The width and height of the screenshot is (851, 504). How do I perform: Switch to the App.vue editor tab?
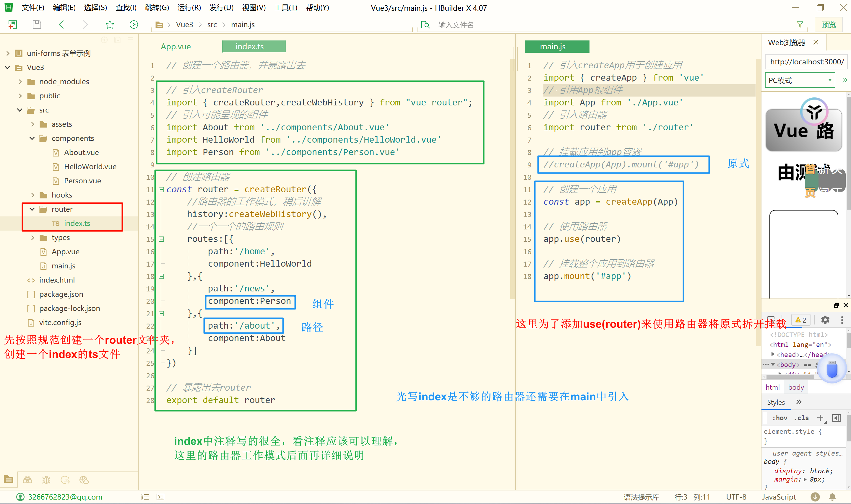click(176, 47)
